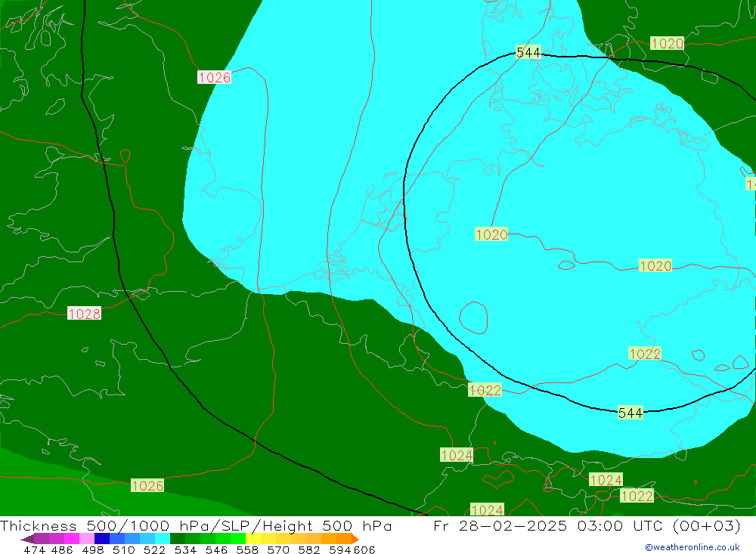Click the 510 legend value

pos(124,549)
